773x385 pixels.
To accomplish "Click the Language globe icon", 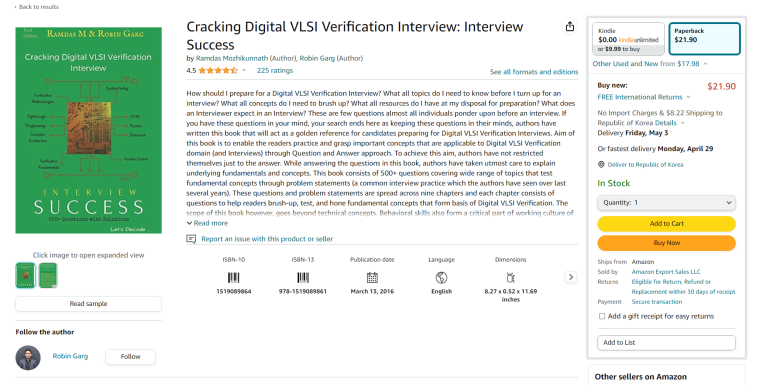I will (441, 278).
